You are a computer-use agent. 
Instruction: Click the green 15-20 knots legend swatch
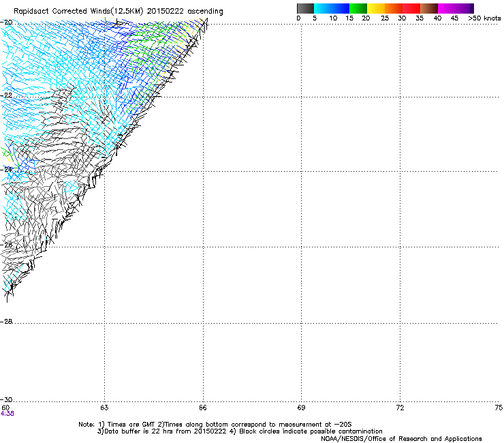[x=358, y=8]
